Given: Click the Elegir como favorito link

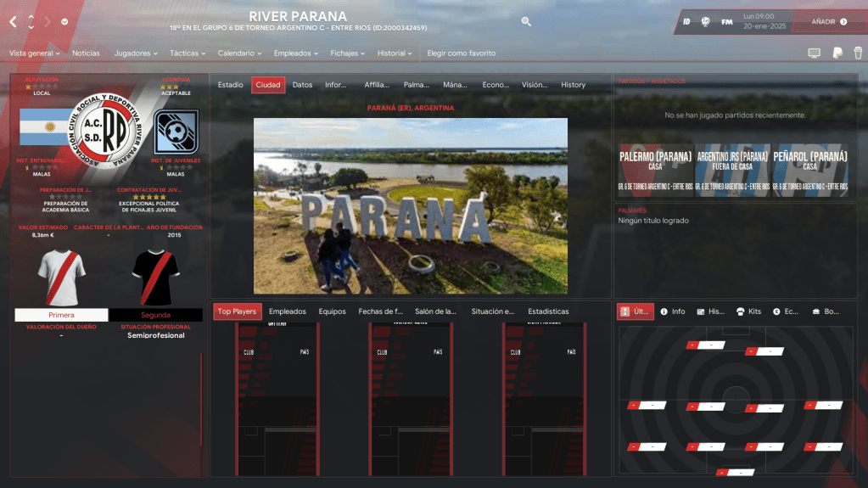Looking at the screenshot, I should click(x=461, y=53).
